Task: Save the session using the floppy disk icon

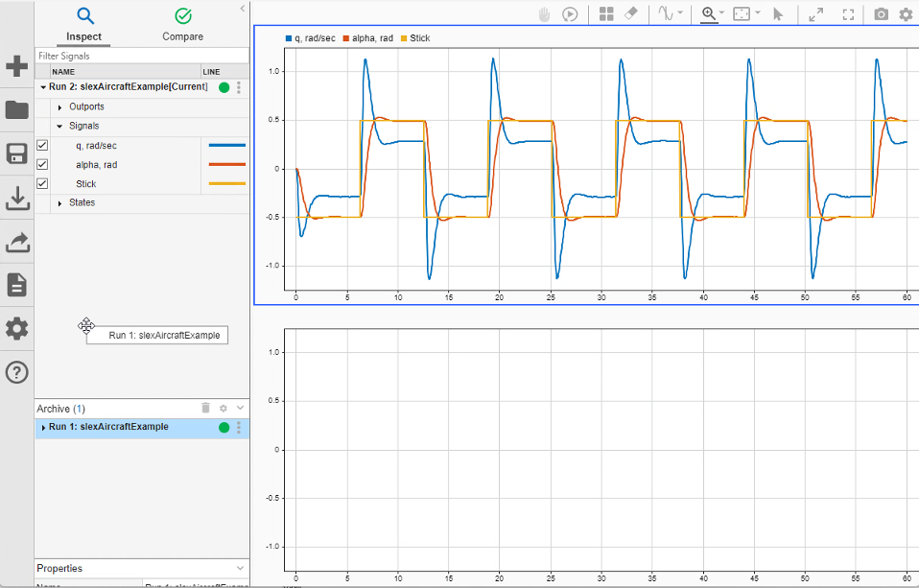Action: (17, 153)
